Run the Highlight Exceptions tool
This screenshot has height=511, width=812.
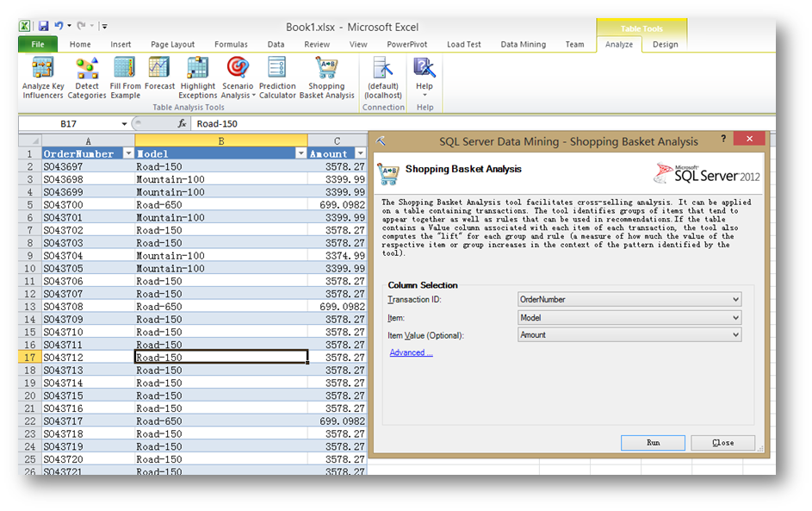(x=197, y=78)
